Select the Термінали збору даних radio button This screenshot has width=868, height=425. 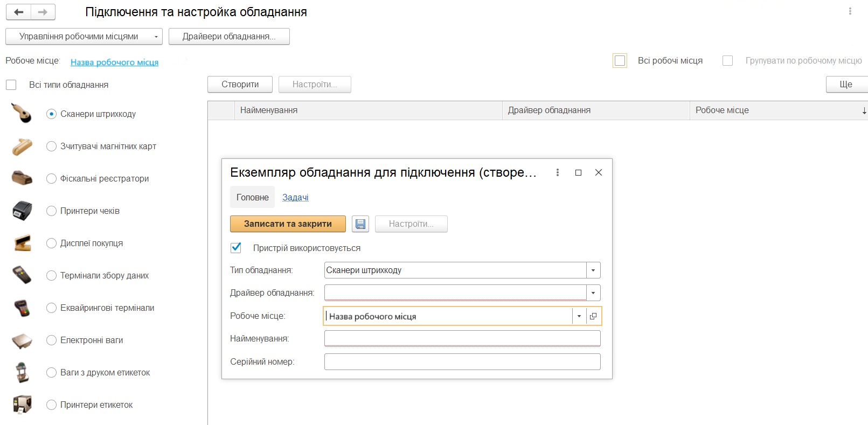pyautogui.click(x=52, y=276)
